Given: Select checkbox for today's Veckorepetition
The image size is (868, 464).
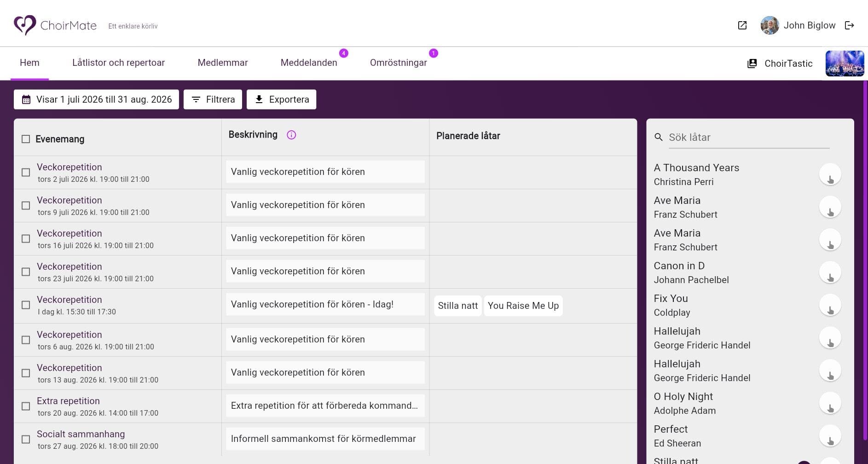Looking at the screenshot, I should (26, 305).
